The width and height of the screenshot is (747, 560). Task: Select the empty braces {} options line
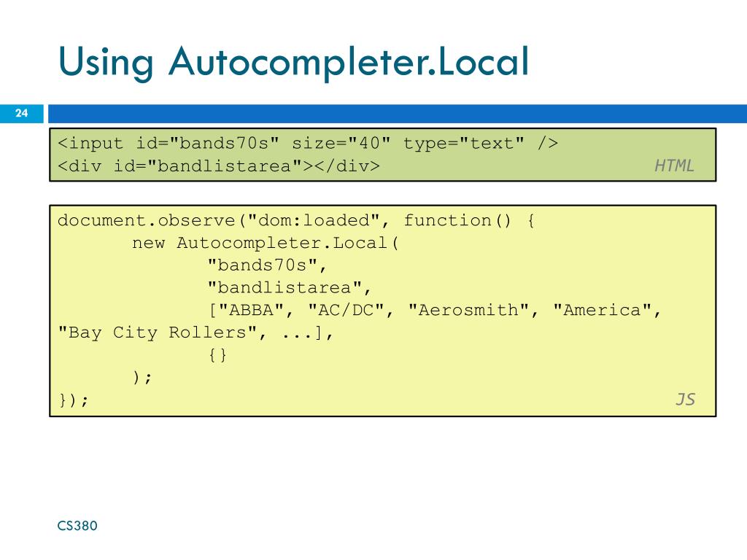pyautogui.click(x=217, y=355)
